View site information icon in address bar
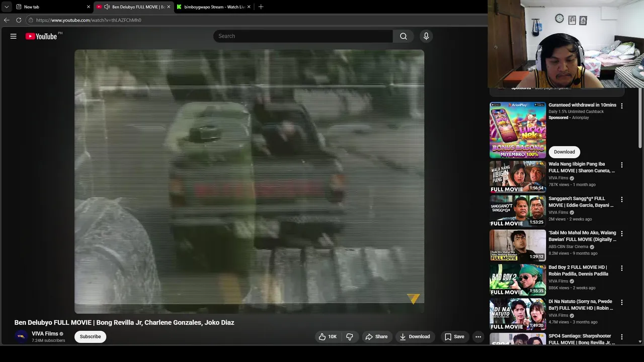This screenshot has width=644, height=362. (31, 20)
